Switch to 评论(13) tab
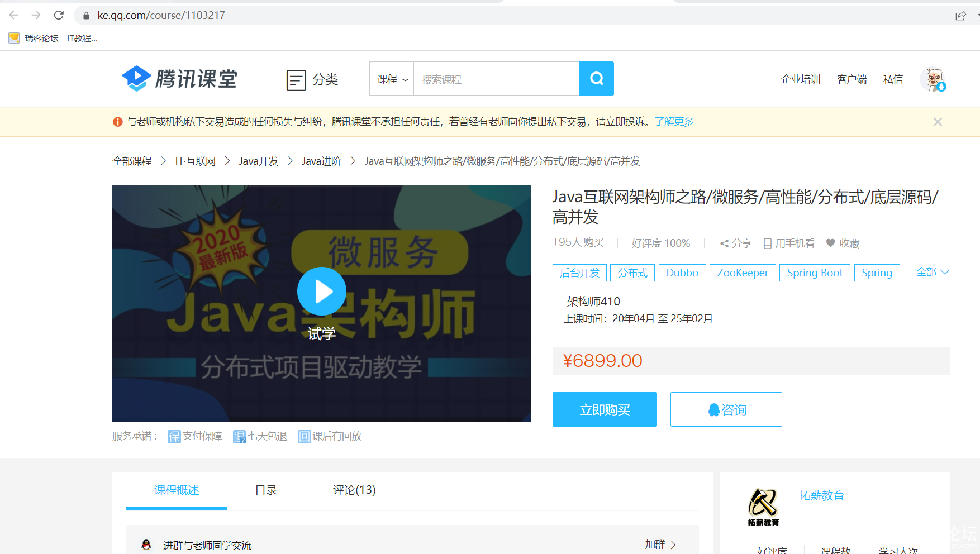 354,490
